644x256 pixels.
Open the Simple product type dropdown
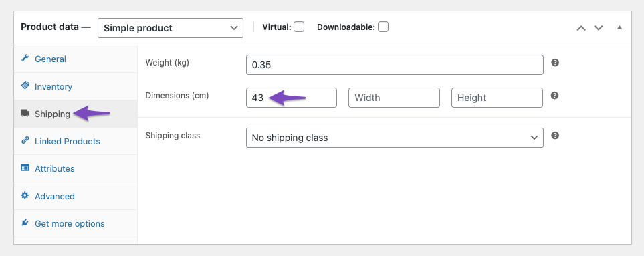pos(171,28)
